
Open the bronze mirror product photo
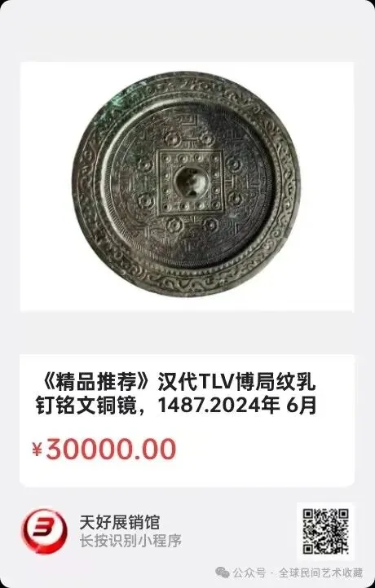187,186
